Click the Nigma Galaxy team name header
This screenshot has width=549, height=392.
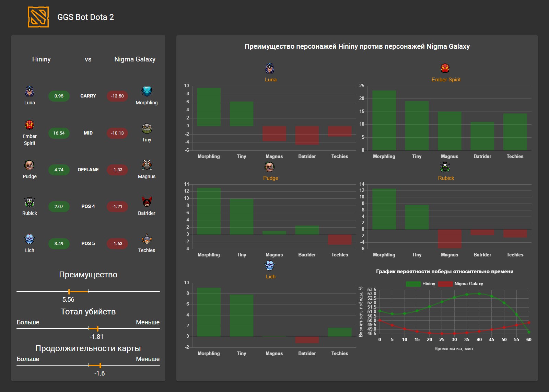coord(135,59)
